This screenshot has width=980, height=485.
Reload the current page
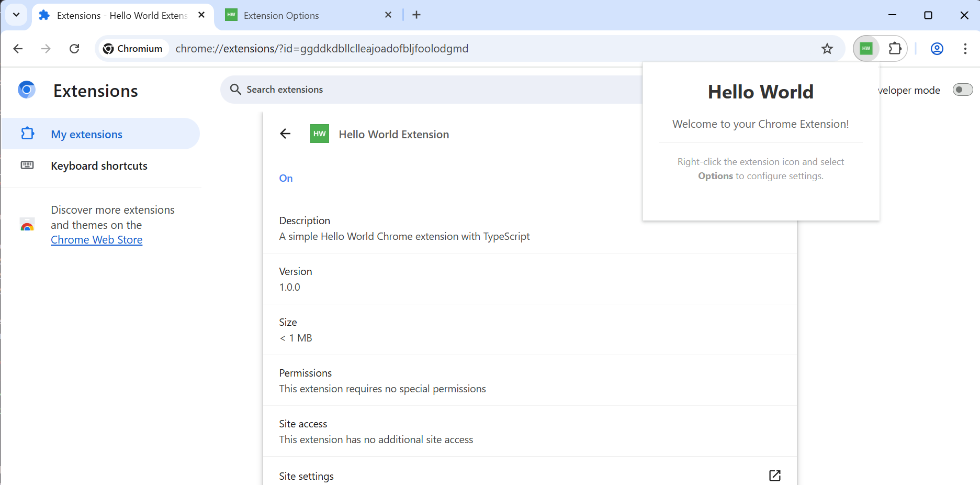point(74,49)
